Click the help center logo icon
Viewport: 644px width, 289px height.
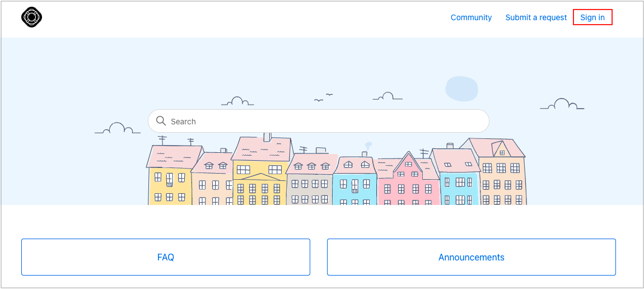[x=31, y=17]
